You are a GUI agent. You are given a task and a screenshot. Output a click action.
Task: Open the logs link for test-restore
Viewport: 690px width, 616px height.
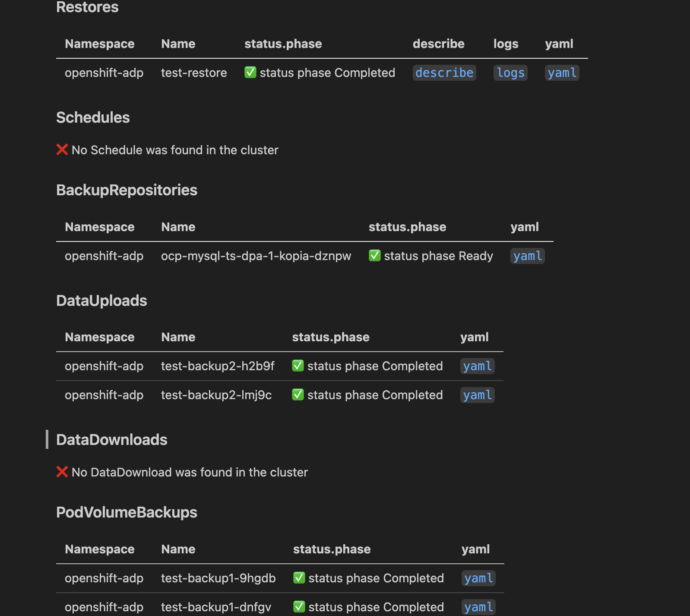click(510, 73)
